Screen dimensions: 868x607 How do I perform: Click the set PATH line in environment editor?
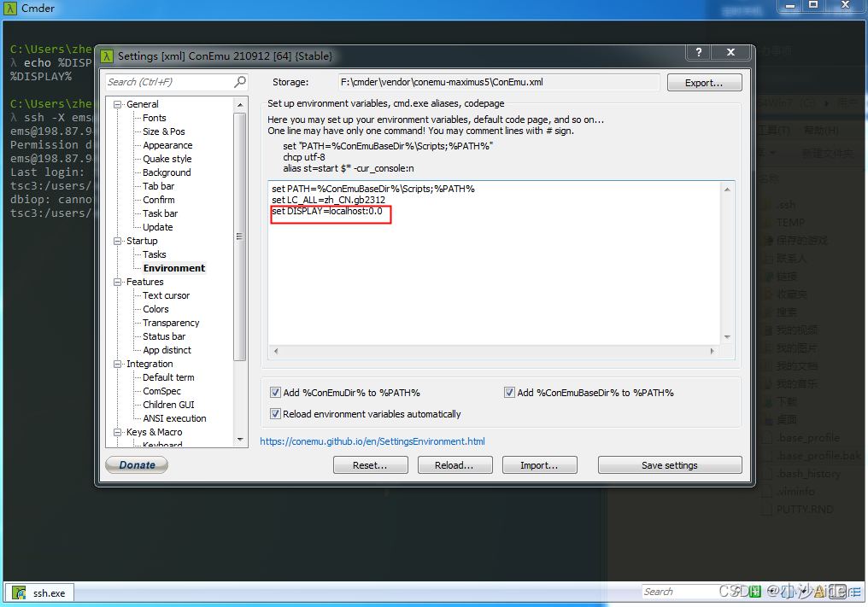coord(373,189)
